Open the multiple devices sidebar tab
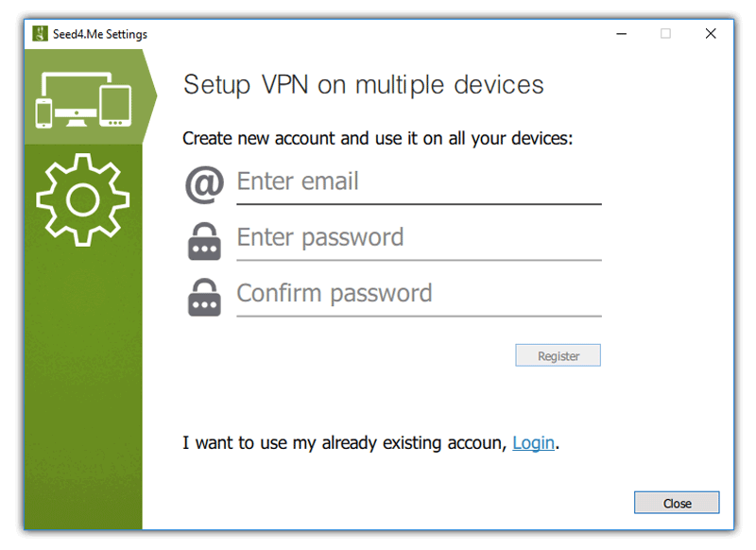This screenshot has height=550, width=756. (x=83, y=96)
